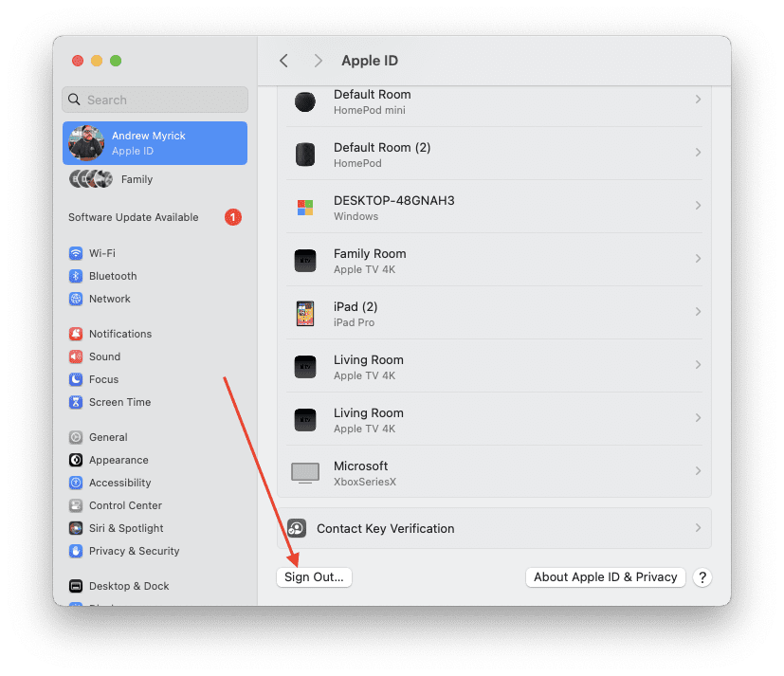Click the Contact Key Verification icon

point(297,528)
